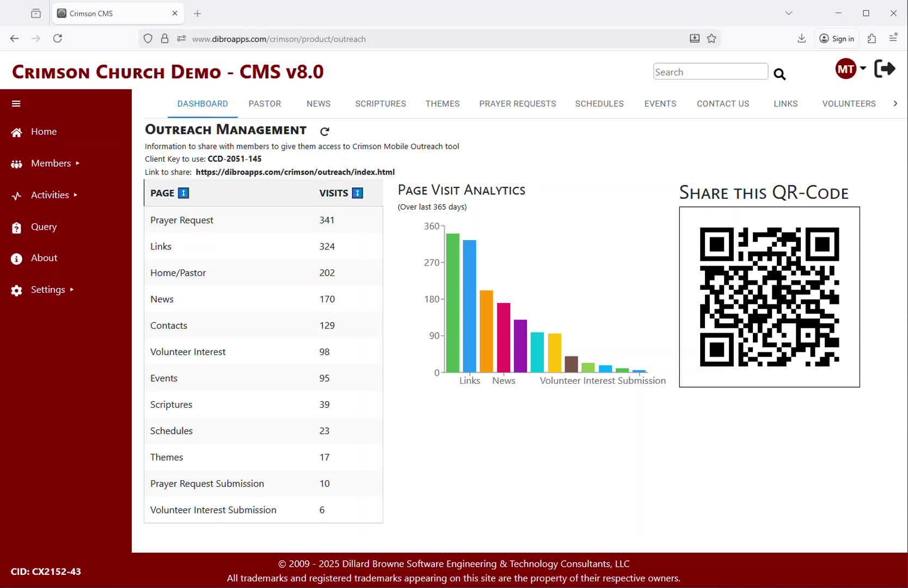This screenshot has height=588, width=908.
Task: Open browser downloads icon
Action: coord(801,39)
